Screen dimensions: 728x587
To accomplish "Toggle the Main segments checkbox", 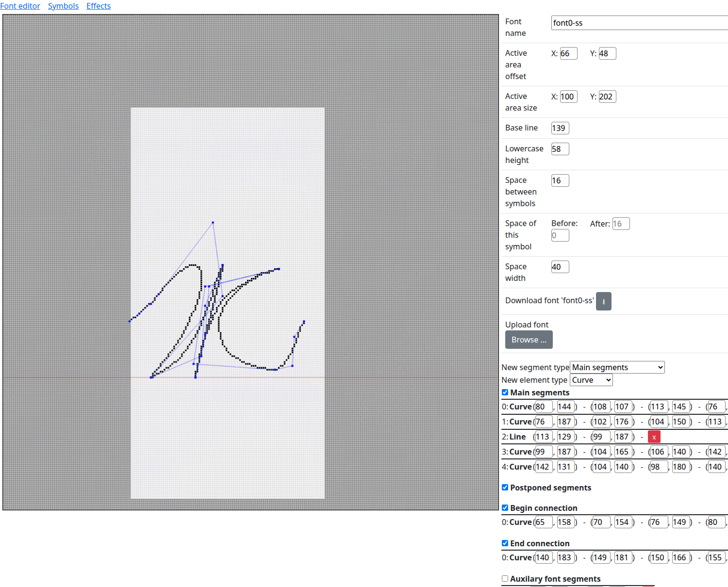I will [x=505, y=392].
